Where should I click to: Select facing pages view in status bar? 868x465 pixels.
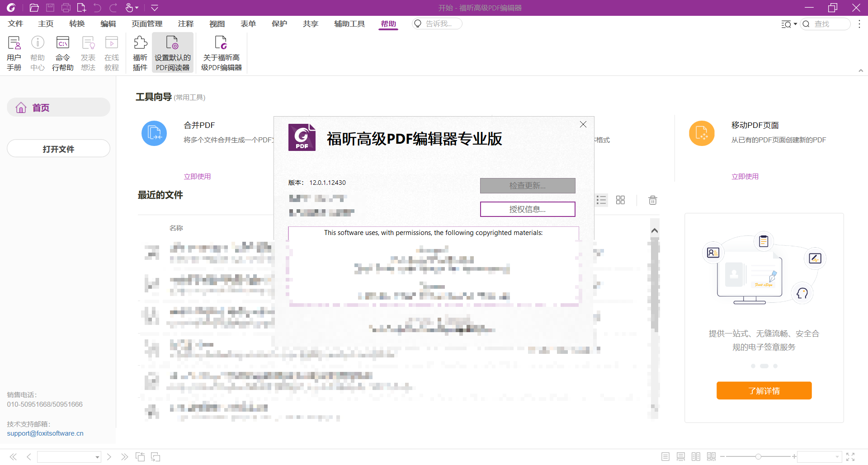pyautogui.click(x=696, y=457)
